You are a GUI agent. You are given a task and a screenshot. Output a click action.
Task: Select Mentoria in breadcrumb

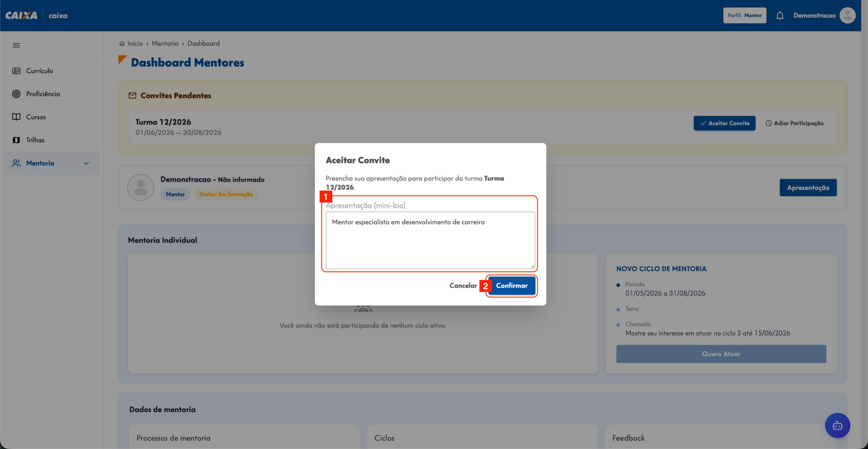(165, 43)
